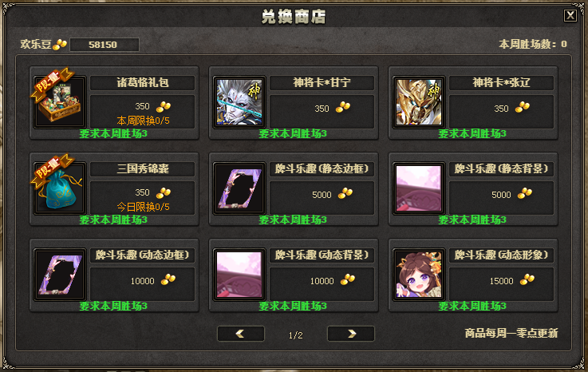The width and height of the screenshot is (588, 372).
Task: Pick the 牌斗乐趣(动态背景) pink thumbnail
Action: tap(239, 275)
